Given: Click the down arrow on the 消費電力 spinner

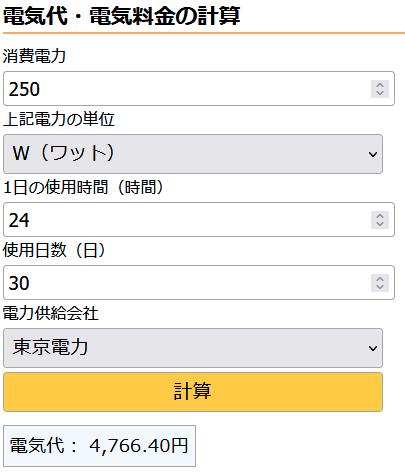Looking at the screenshot, I should [380, 93].
